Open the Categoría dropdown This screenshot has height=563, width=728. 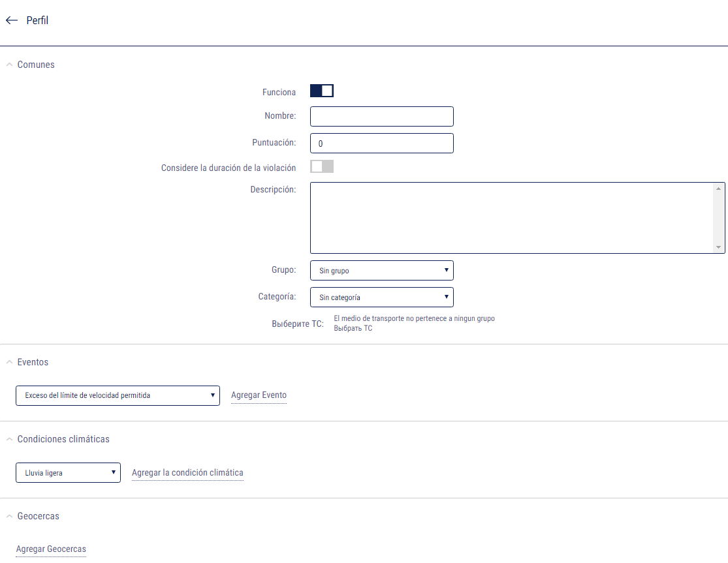point(381,297)
